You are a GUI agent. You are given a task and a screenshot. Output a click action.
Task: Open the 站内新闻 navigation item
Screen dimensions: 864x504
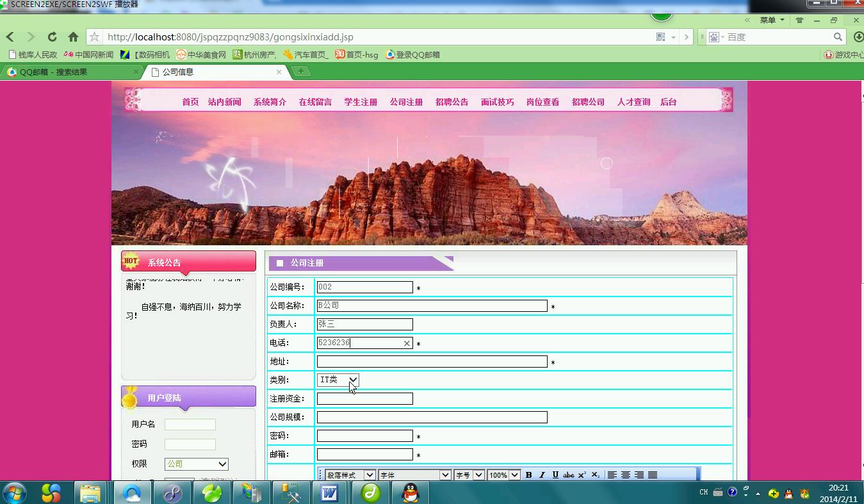(224, 102)
